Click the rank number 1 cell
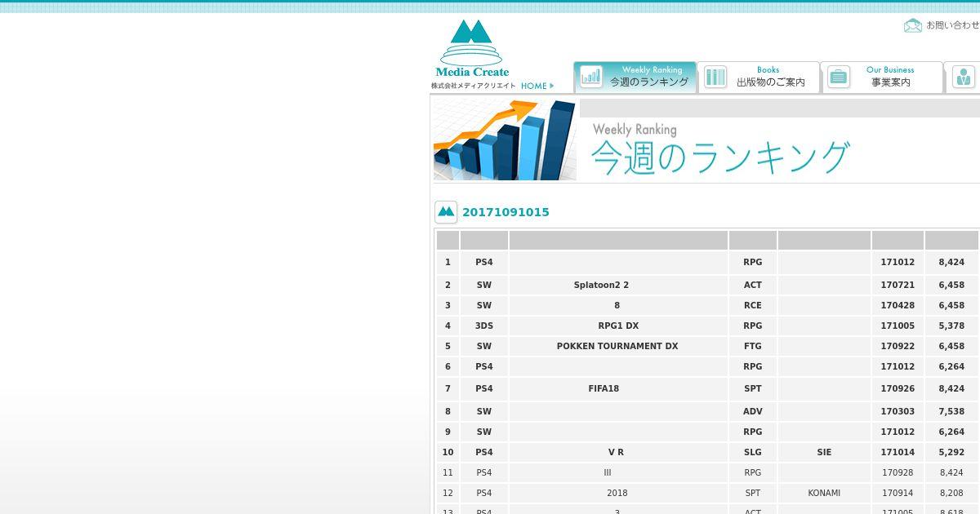Viewport: 980px width, 514px height. (x=448, y=262)
